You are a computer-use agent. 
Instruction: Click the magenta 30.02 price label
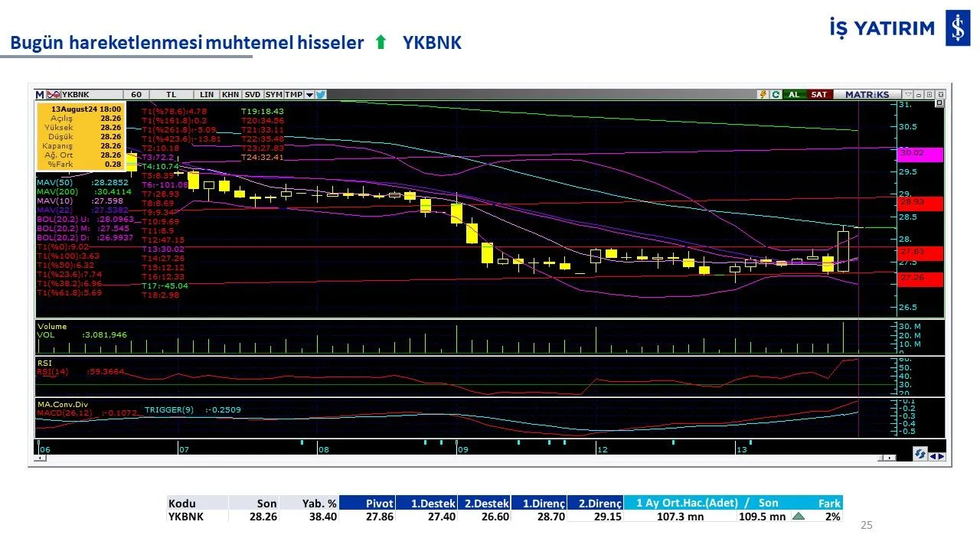[x=920, y=155]
